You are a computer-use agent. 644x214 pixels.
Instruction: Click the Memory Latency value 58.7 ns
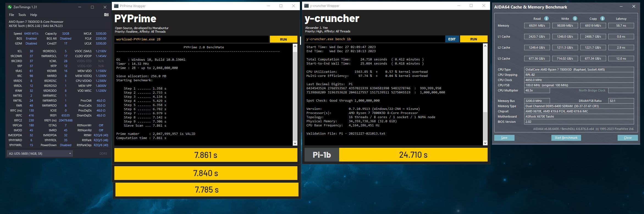click(x=621, y=26)
